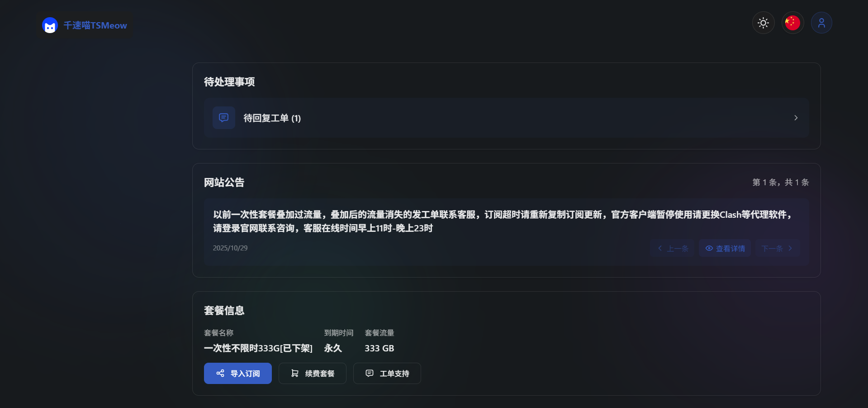Open the language selector with China flag

pos(792,23)
